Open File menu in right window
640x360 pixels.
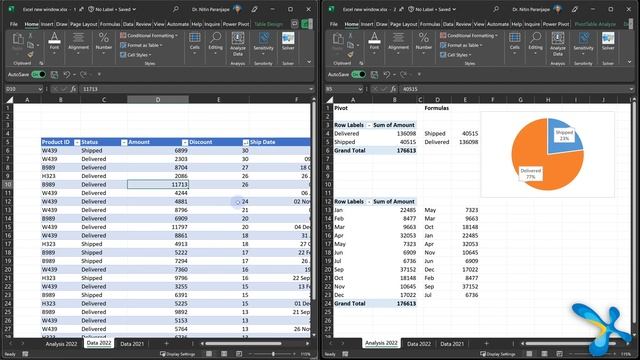(x=333, y=24)
